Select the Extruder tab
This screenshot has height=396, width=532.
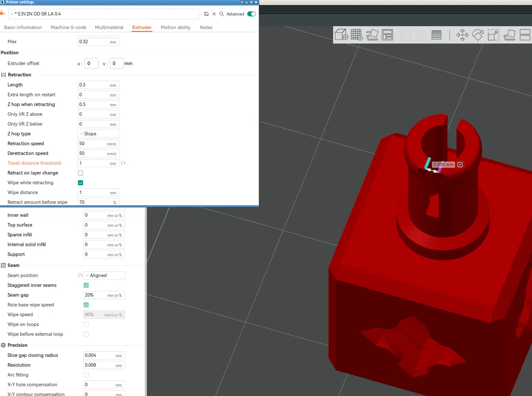[x=142, y=27]
